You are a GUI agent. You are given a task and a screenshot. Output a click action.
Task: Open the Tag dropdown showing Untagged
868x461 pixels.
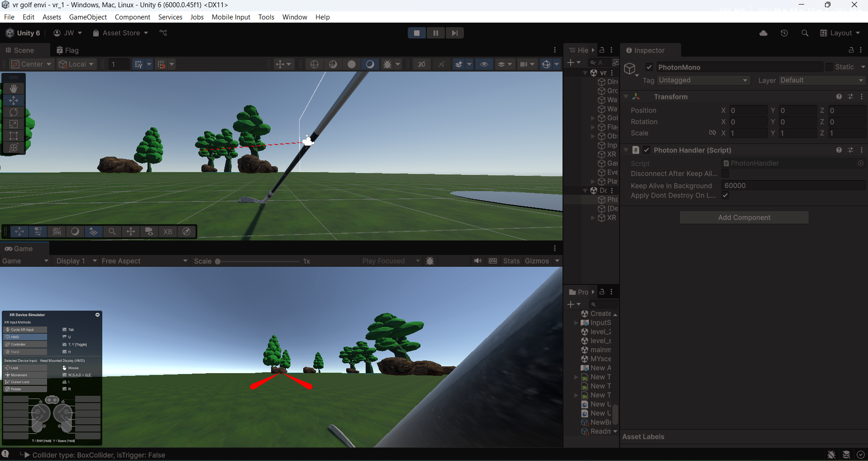pos(703,80)
